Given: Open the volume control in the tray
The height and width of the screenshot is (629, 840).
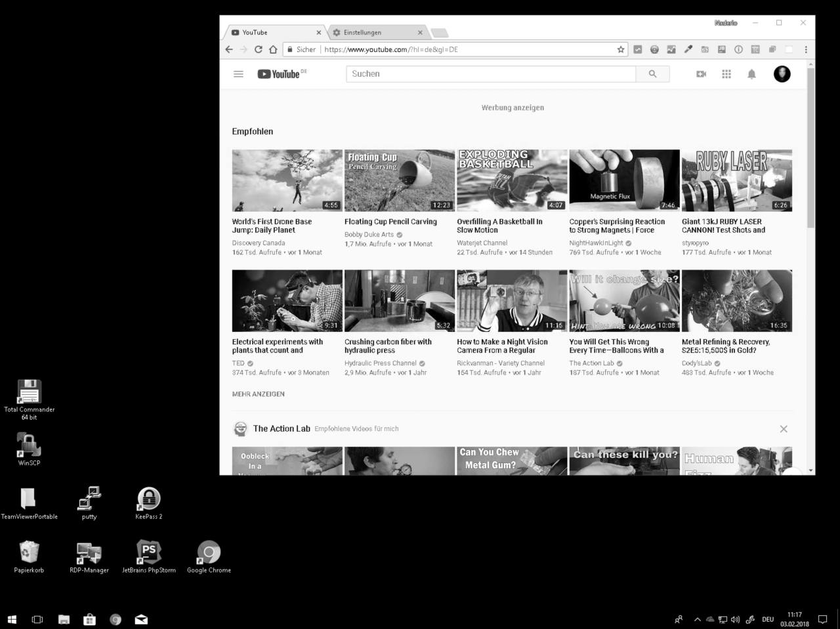Looking at the screenshot, I should click(735, 619).
